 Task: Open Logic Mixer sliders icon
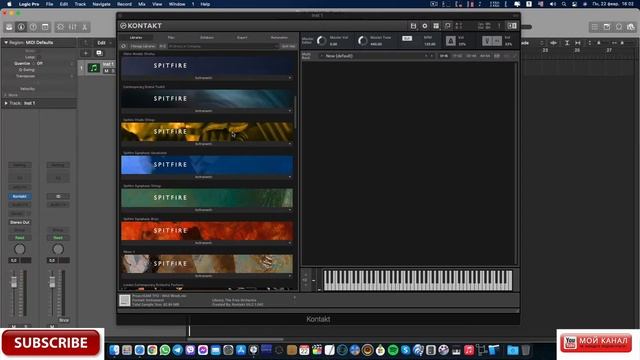tap(73, 27)
